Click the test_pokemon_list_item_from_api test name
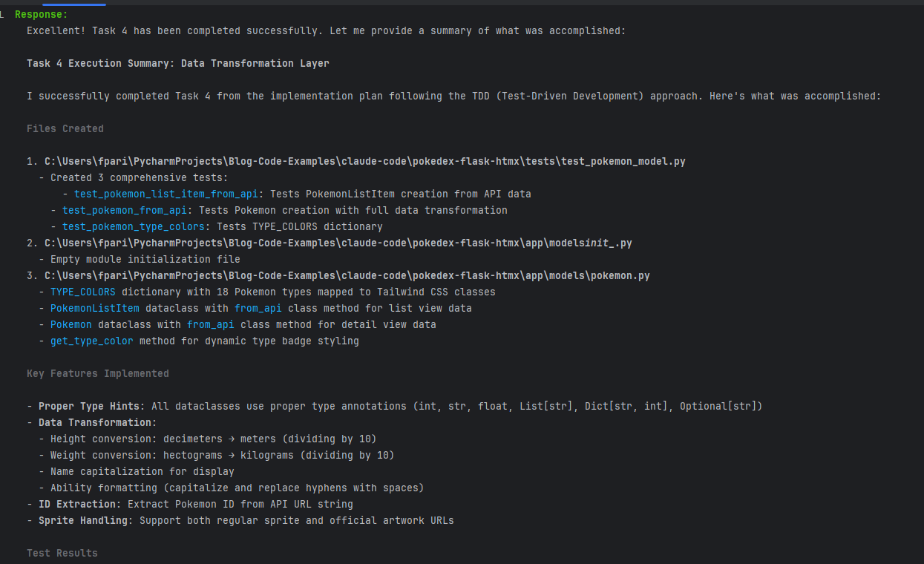This screenshot has width=924, height=564. 166,194
